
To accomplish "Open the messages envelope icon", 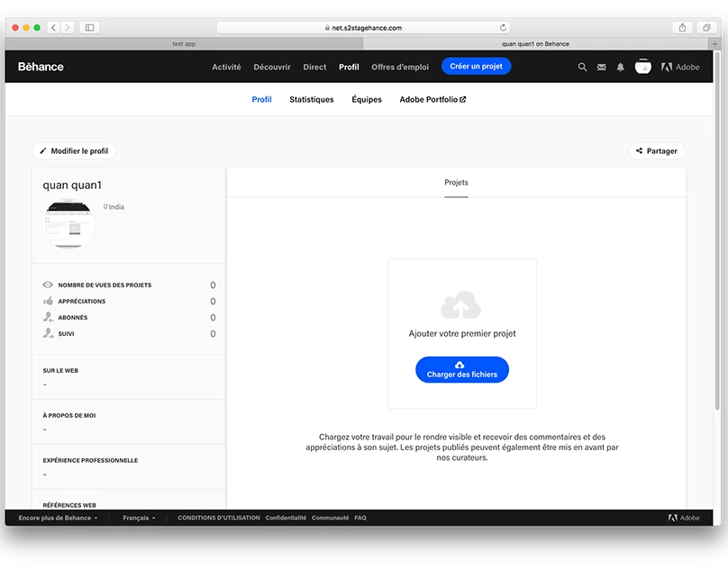I will pos(601,67).
